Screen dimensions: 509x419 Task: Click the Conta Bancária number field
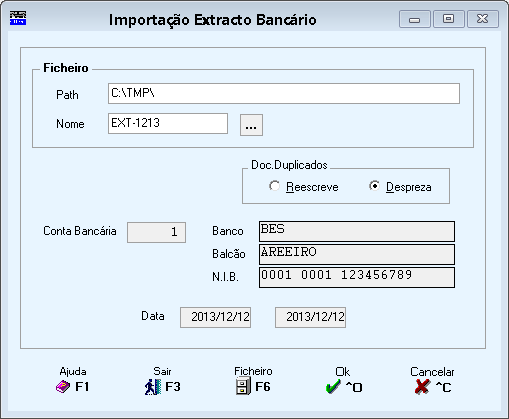pyautogui.click(x=156, y=232)
